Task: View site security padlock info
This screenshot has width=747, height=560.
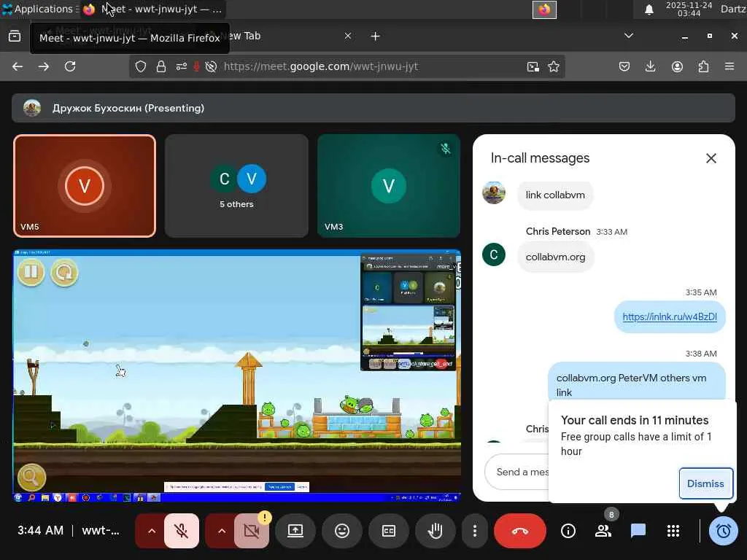Action: (161, 66)
